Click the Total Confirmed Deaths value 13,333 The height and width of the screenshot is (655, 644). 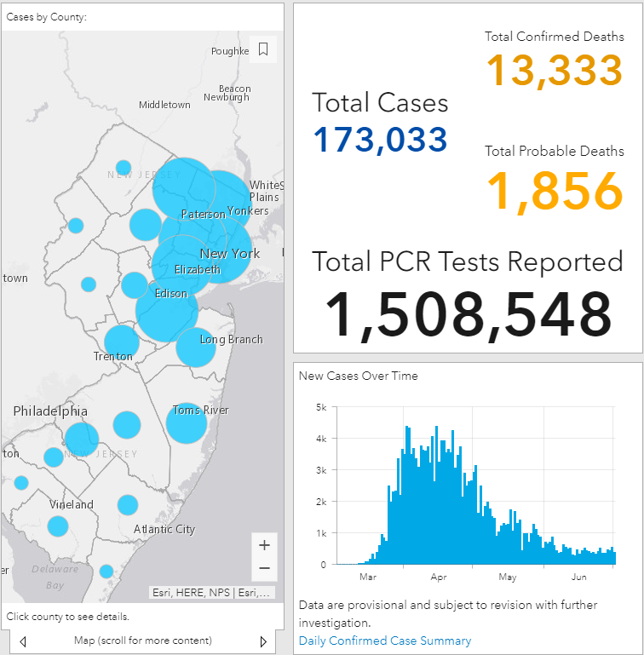click(555, 70)
